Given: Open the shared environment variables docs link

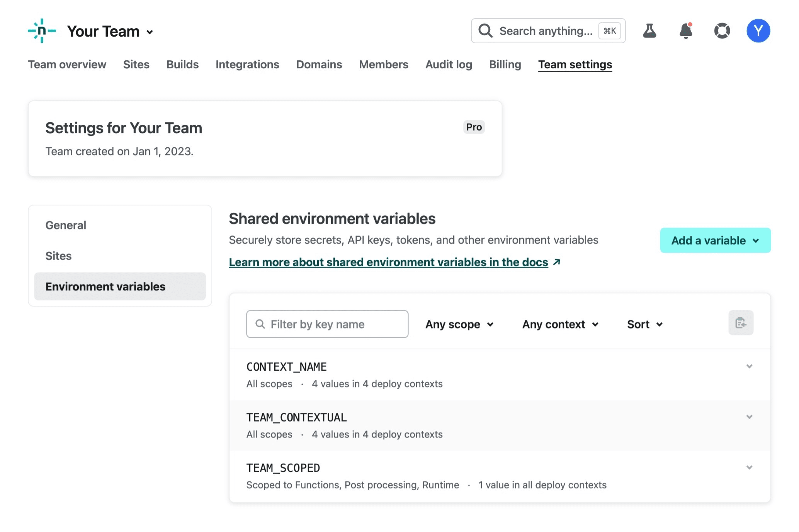Looking at the screenshot, I should click(388, 262).
